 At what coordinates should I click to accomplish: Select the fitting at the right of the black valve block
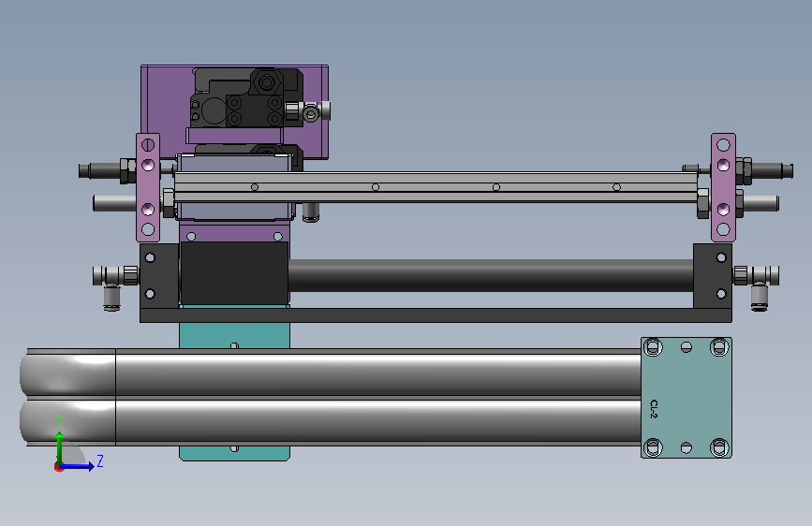click(308, 111)
